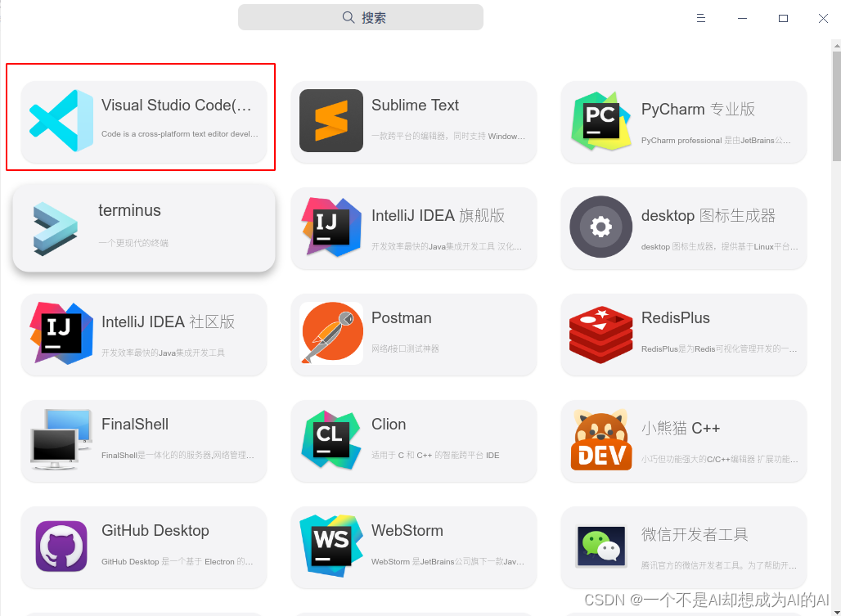Click the 'Code is a cross-platform text editor' description

pos(180,134)
